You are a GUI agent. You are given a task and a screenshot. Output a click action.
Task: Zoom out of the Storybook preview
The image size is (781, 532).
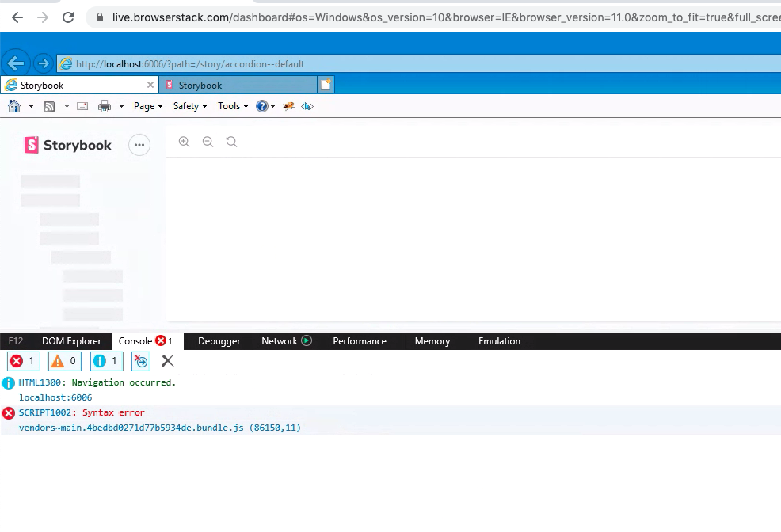[208, 142]
